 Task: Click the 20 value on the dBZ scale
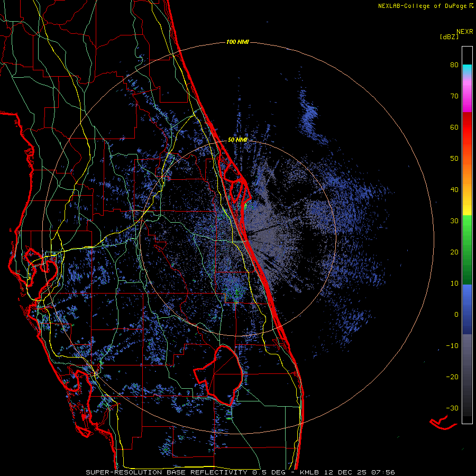454,252
